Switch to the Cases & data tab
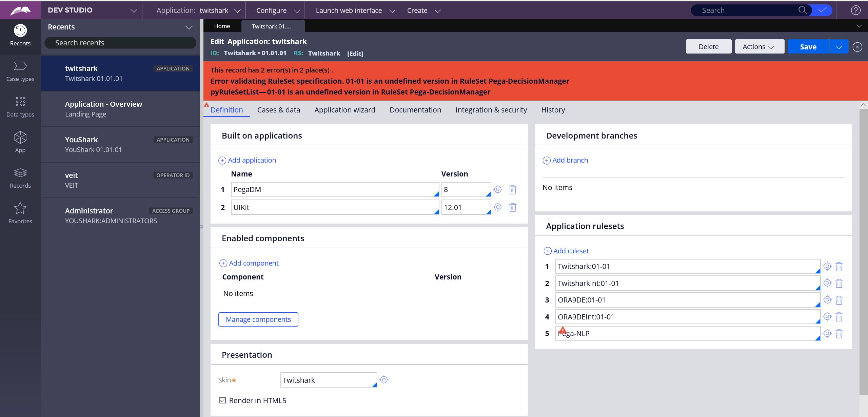 click(278, 110)
